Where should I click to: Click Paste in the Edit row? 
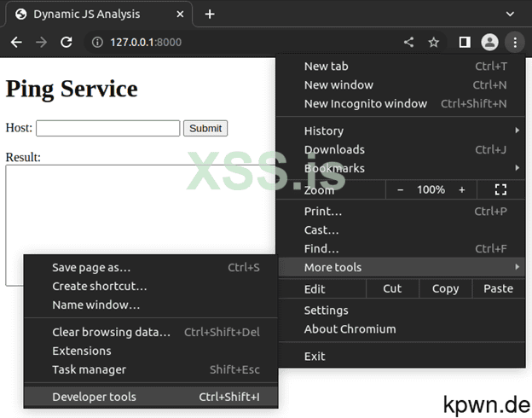[499, 288]
